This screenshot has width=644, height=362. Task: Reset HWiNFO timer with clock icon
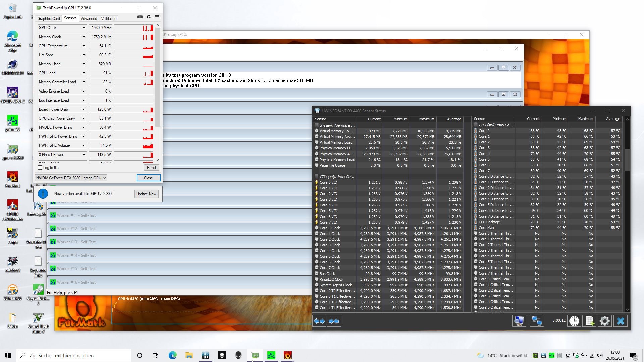574,321
